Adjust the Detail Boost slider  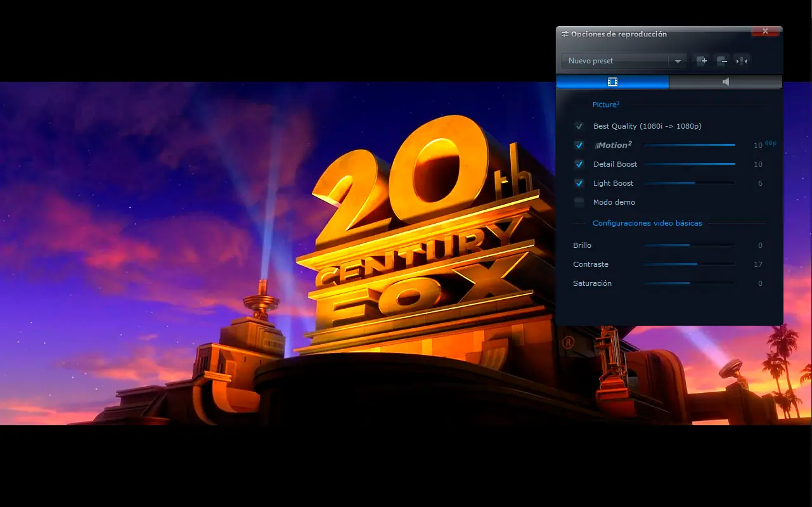pos(688,164)
